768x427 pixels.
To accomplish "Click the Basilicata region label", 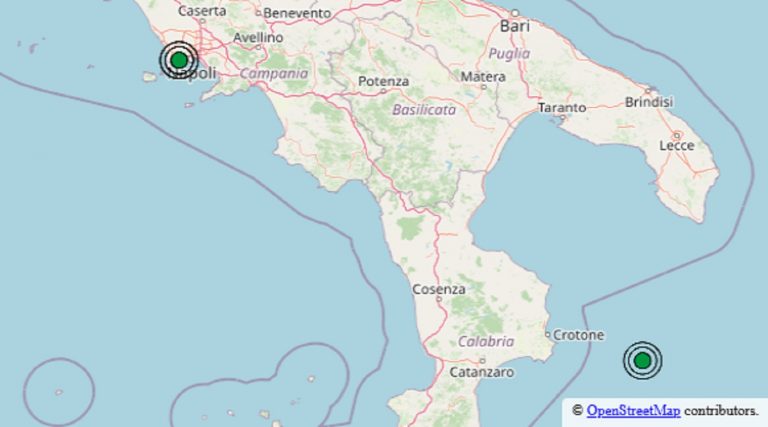I will tap(424, 110).
